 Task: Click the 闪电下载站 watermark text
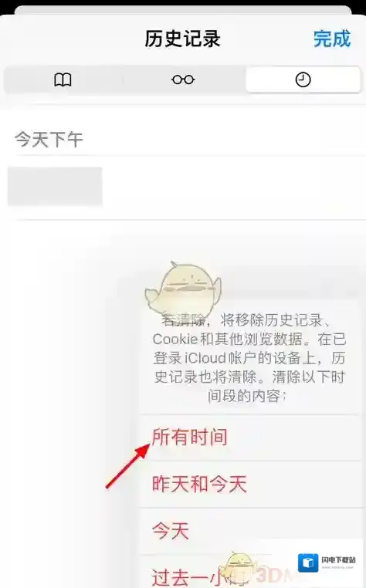338,560
